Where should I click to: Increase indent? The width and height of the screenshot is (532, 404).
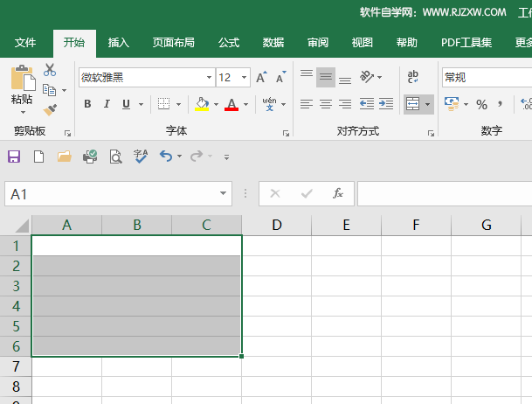(x=386, y=104)
